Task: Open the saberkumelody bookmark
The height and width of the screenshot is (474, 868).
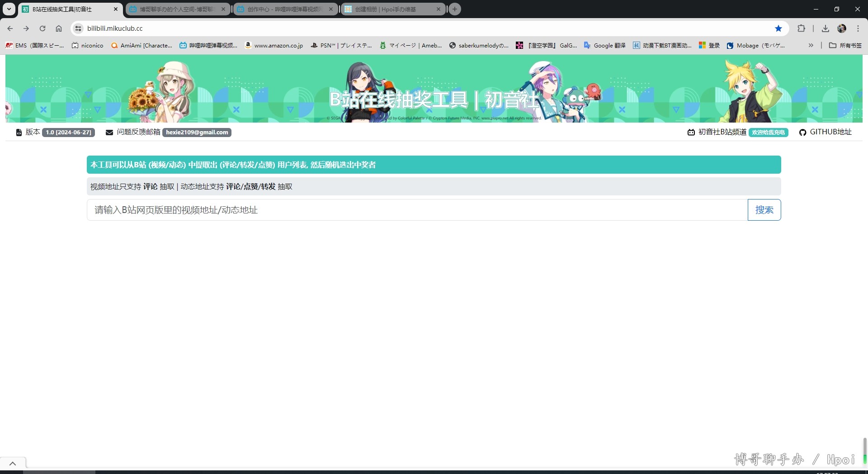Action: click(x=479, y=45)
